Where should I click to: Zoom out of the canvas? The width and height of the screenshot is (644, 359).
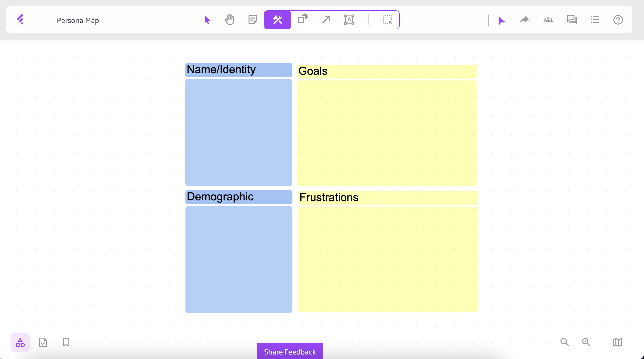(x=564, y=342)
